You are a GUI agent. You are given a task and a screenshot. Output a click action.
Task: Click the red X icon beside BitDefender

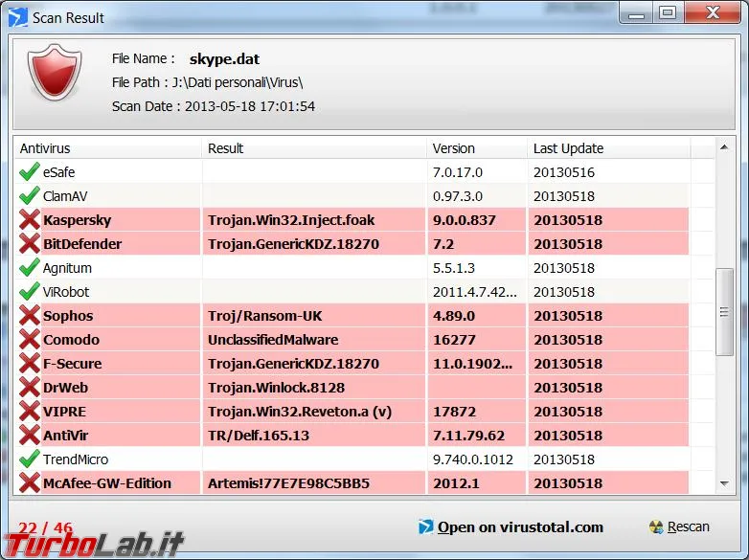(x=29, y=243)
